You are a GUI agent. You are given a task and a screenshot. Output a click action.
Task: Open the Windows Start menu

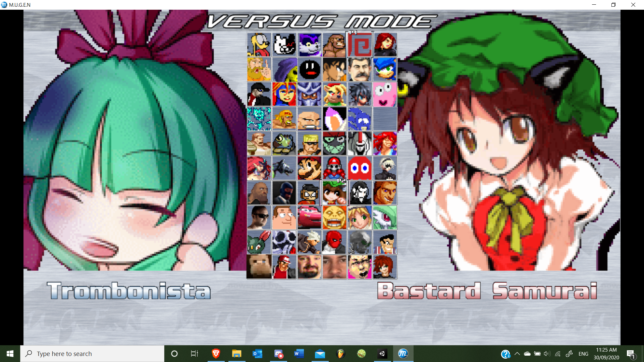coord(10,354)
